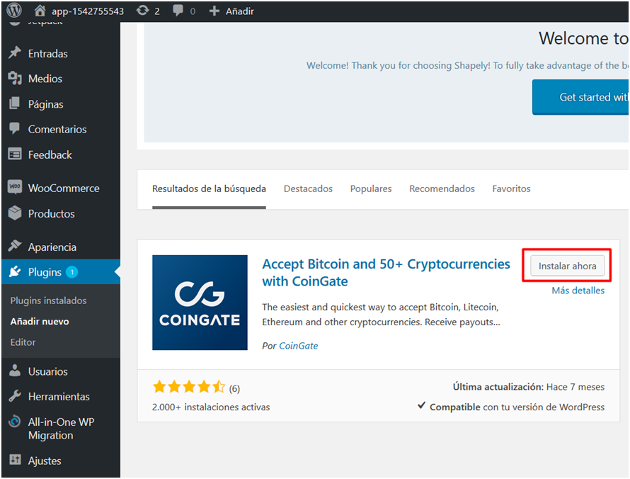Open Herramientas menu
Screen dimensions: 630x479
59,397
